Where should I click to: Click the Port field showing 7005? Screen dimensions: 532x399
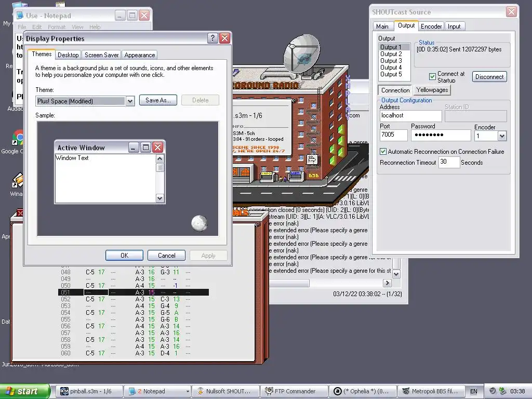point(394,135)
